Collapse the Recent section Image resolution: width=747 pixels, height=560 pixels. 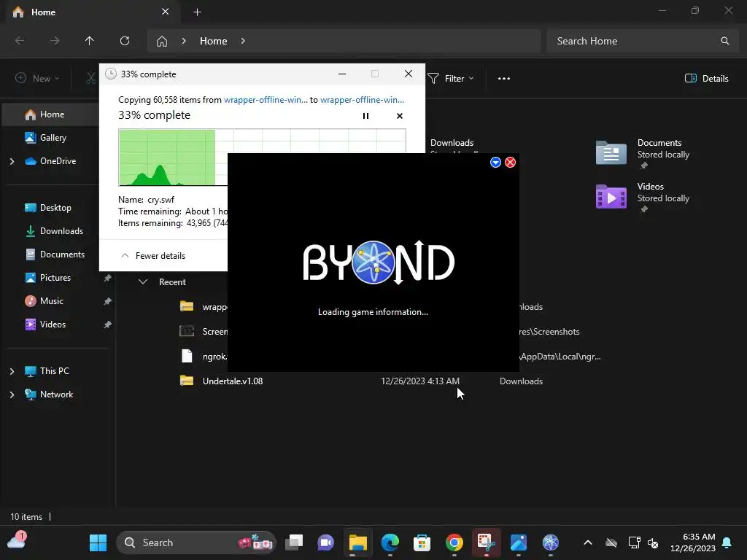pos(143,282)
